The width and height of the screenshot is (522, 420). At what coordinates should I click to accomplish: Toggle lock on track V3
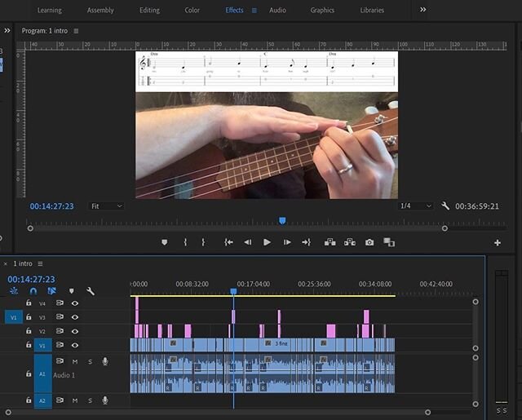pyautogui.click(x=29, y=316)
